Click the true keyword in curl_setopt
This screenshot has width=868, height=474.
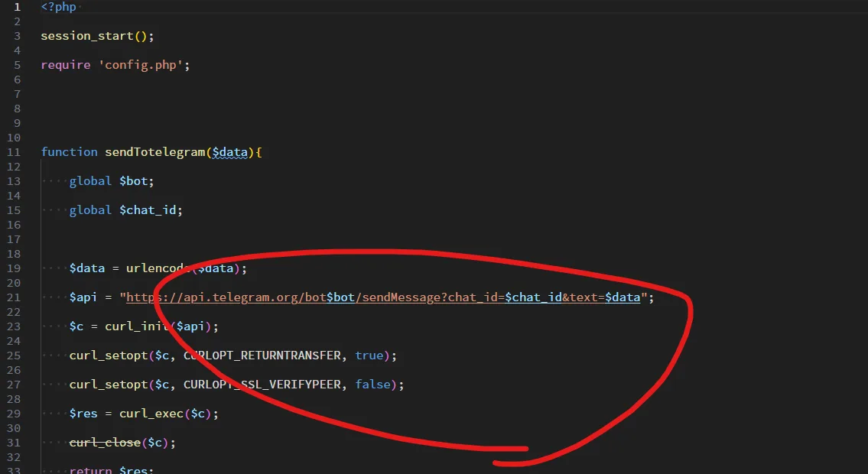369,355
